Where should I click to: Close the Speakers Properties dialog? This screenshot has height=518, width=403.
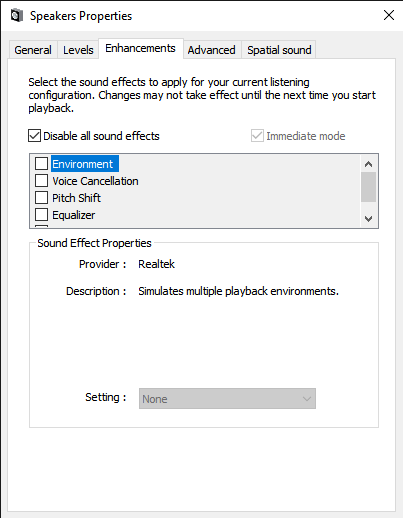coord(389,15)
